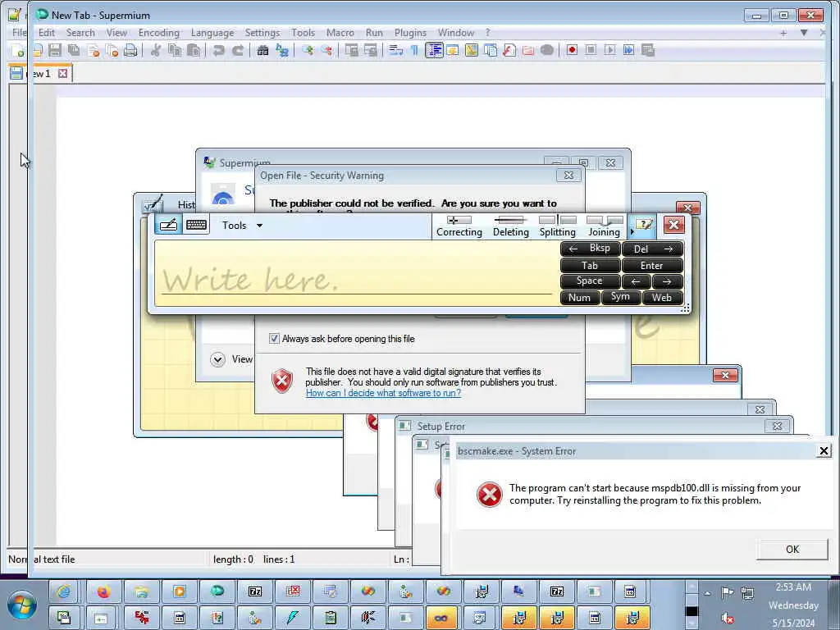Expand more gesture videos arrow beside Joining
Screen dimensions: 840x630
pyautogui.click(x=632, y=231)
